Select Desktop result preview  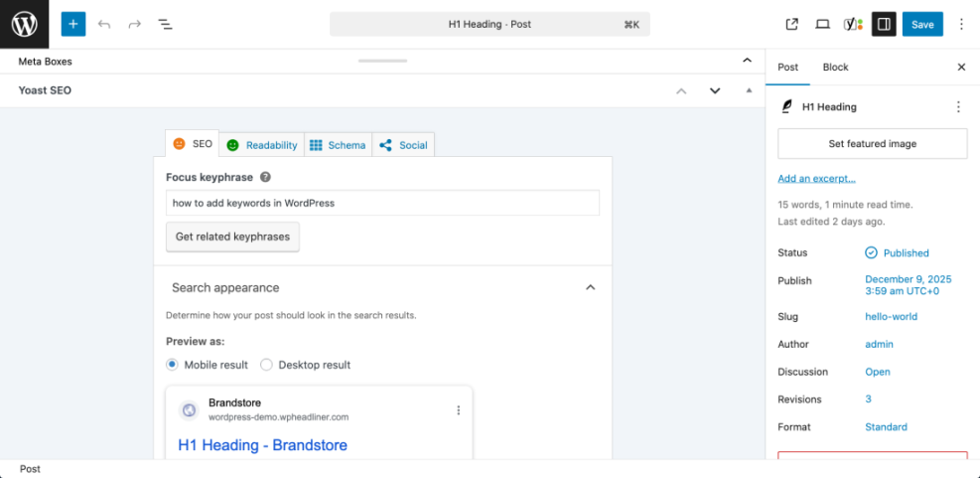tap(266, 365)
